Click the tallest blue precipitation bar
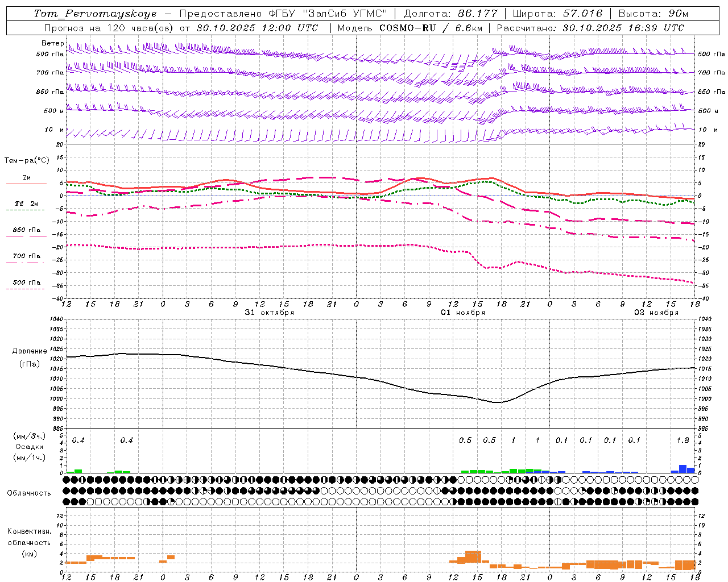The height and width of the screenshot is (582, 728). pos(682,469)
